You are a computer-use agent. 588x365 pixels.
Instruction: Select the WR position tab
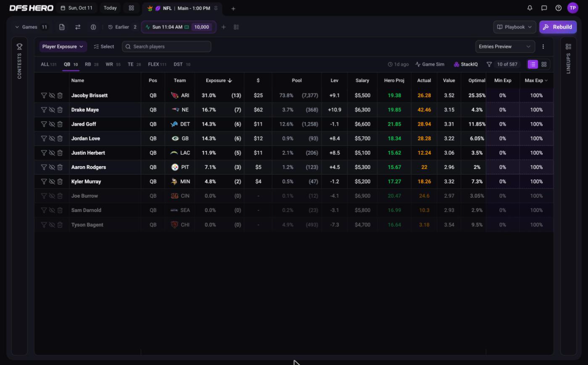113,64
